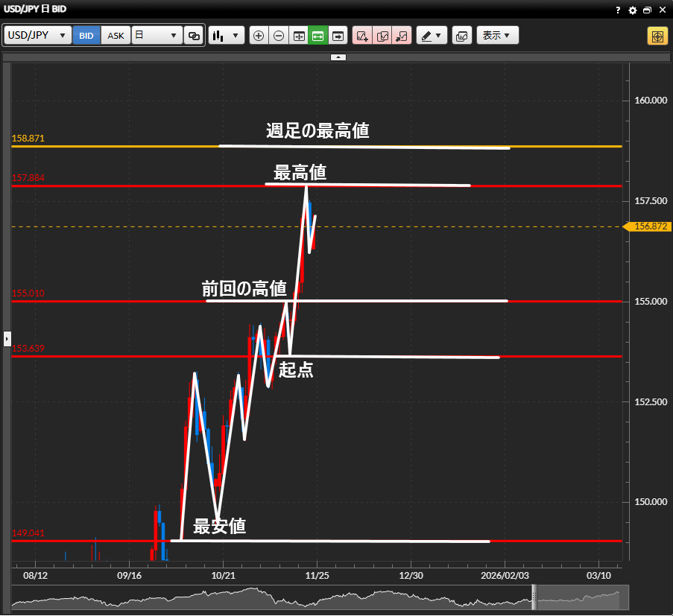Click the zoom in magnifier icon
The height and width of the screenshot is (616, 673).
(x=259, y=36)
